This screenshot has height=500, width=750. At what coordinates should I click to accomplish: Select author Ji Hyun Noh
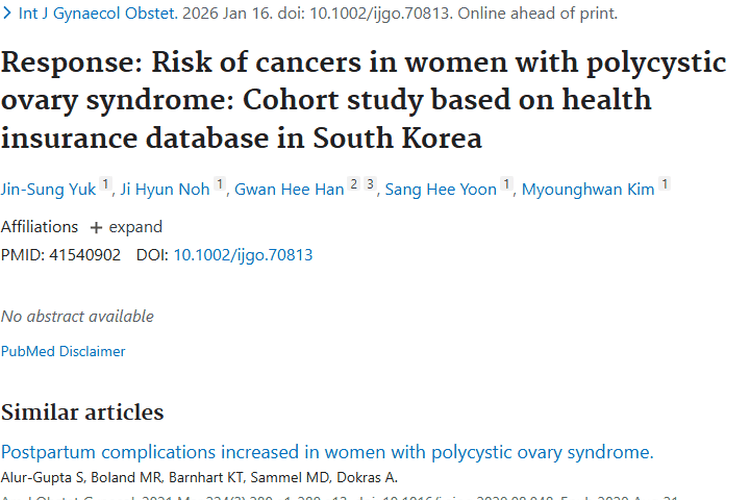coord(165,189)
